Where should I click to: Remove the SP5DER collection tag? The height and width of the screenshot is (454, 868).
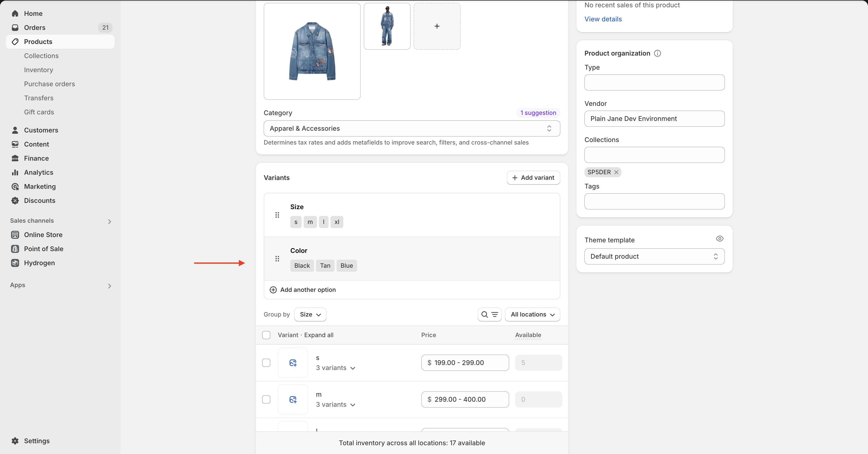(x=616, y=172)
